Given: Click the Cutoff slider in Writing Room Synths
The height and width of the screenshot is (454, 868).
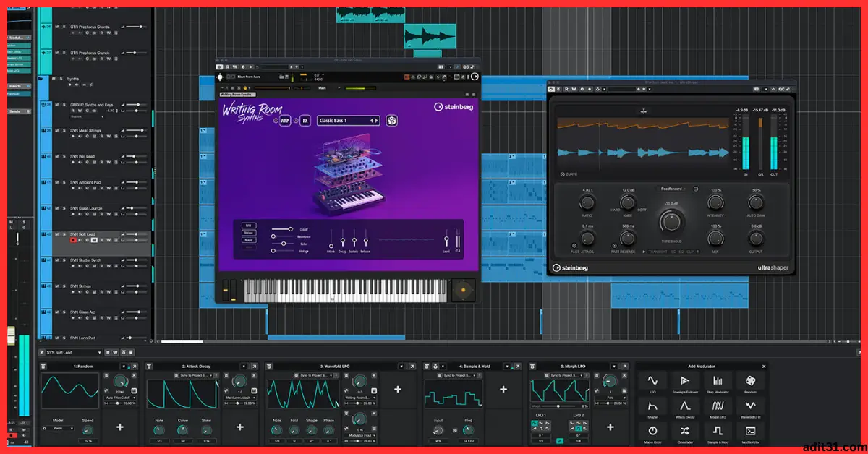Looking at the screenshot, I should click(x=284, y=229).
